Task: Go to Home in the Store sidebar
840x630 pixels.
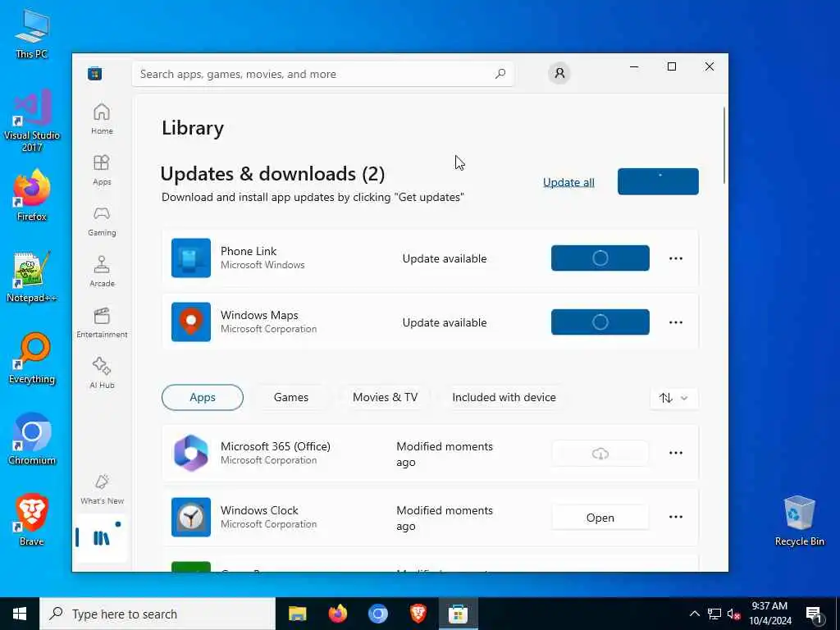Action: [102, 119]
